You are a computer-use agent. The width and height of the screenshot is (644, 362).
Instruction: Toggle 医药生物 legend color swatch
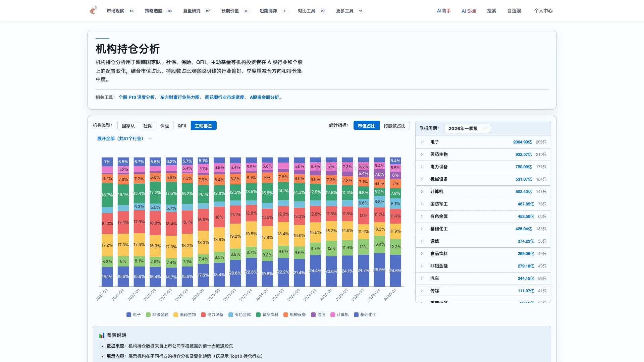coord(176,315)
